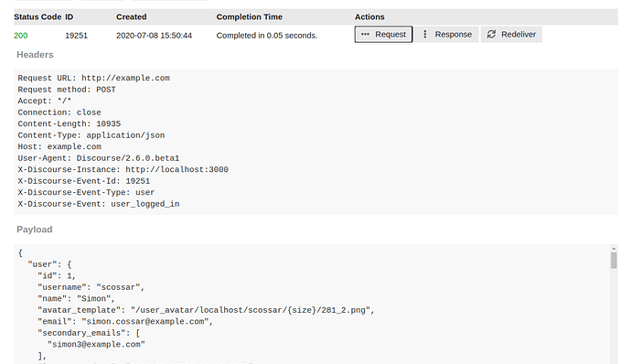Viewport: 631px width, 364px height.
Task: Click the '"user": {' payload line
Action: [50, 264]
